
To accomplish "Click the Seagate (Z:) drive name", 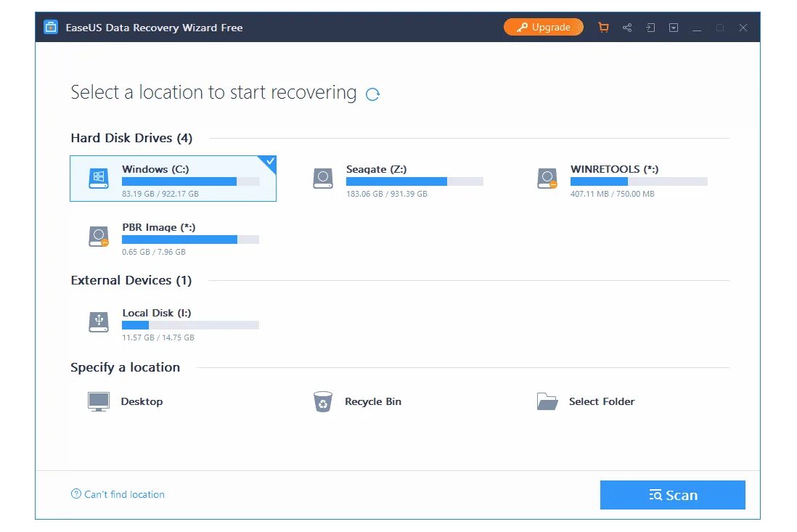I will click(x=376, y=169).
